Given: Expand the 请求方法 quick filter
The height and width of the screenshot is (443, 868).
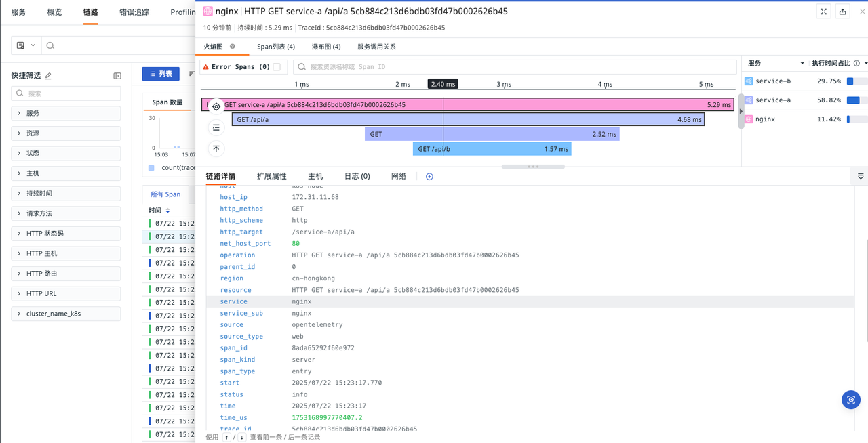Looking at the screenshot, I should (66, 213).
